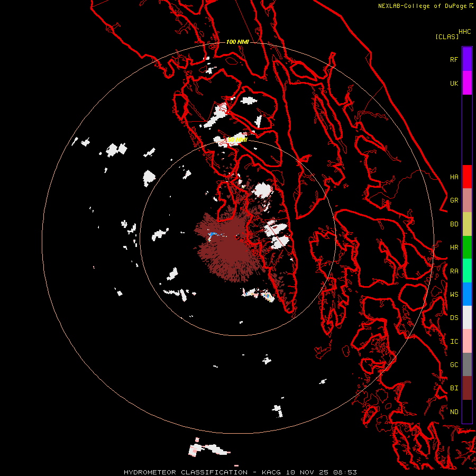476x476 pixels.
Task: Click the 'IC' legend label
Action: [454, 342]
